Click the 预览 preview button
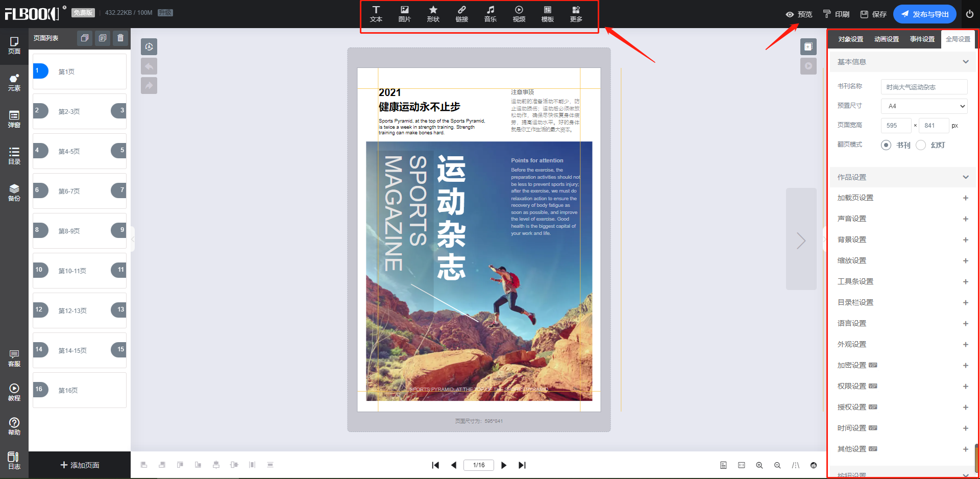The image size is (980, 479). 799,14
